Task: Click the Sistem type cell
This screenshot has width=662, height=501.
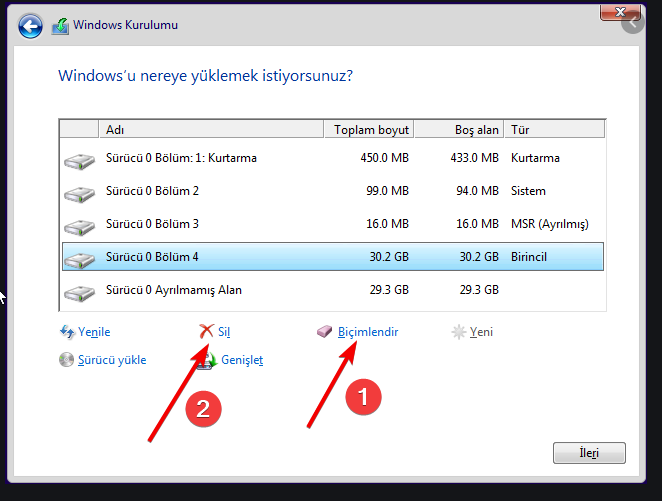Action: (x=528, y=191)
